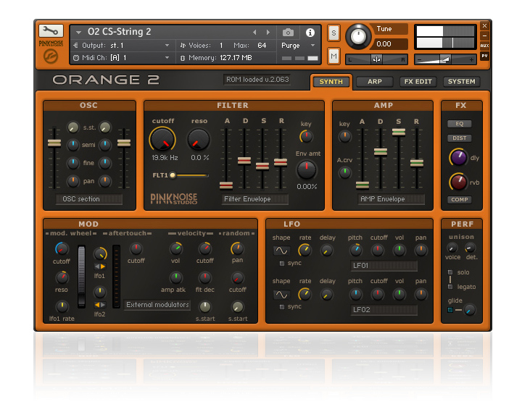Screen dimensions: 522x420
Task: Switch to the FX EDIT tab
Action: [x=418, y=82]
